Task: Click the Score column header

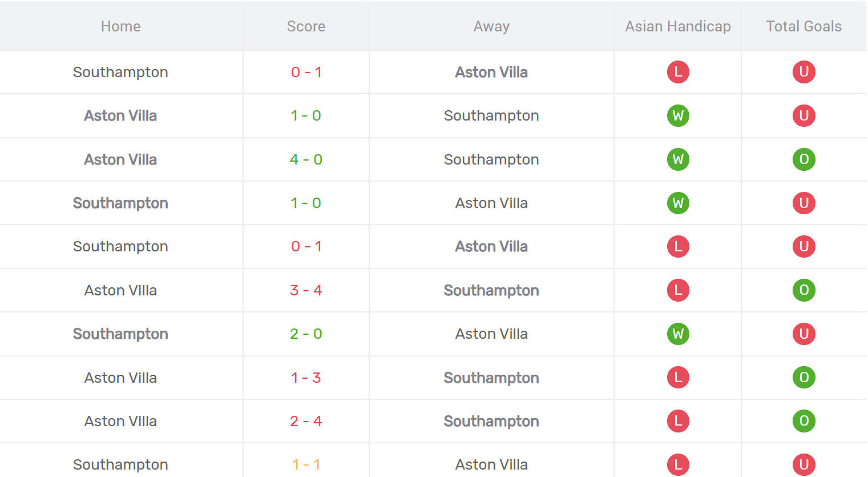Action: click(x=306, y=26)
